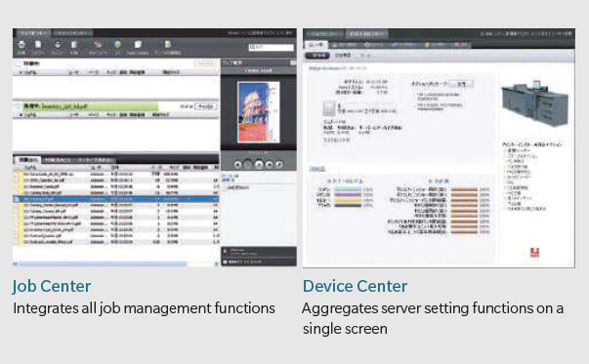Open the Job Center tab in right window

[x=324, y=34]
